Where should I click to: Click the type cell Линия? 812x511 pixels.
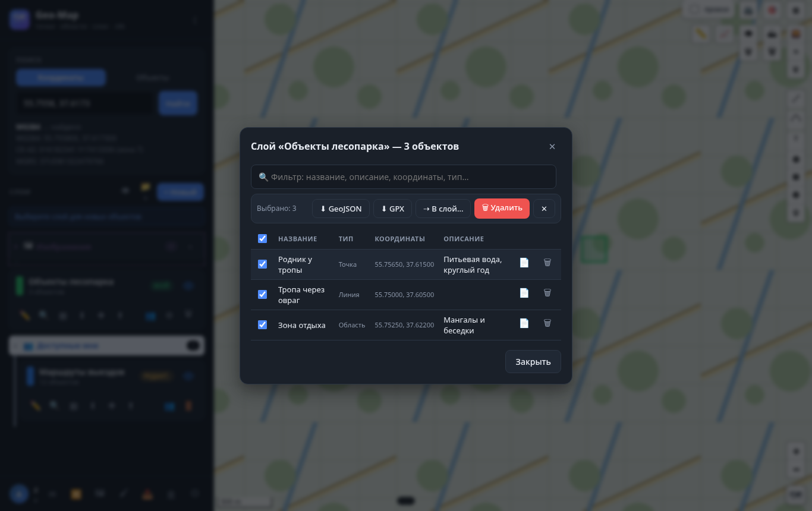pos(349,295)
